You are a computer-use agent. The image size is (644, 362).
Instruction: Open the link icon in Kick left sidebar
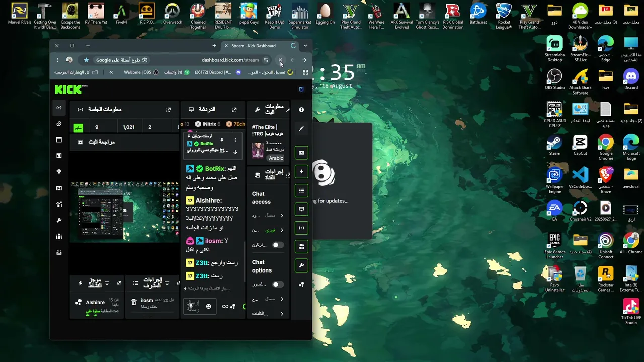59,124
